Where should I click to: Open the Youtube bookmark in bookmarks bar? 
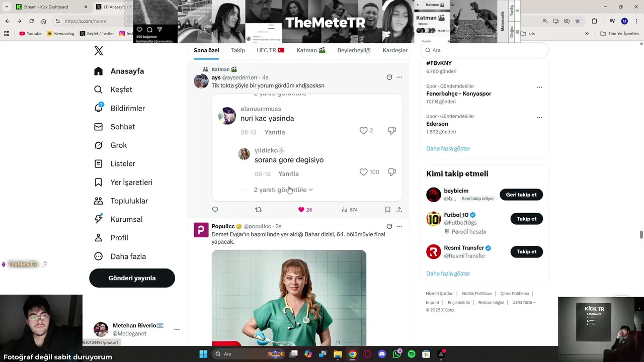(30, 33)
